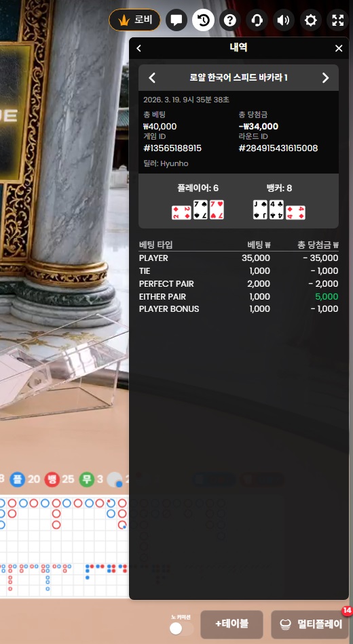Click the red 뱅 banker stat badge
Image resolution: width=353 pixels, height=644 pixels.
[x=52, y=479]
